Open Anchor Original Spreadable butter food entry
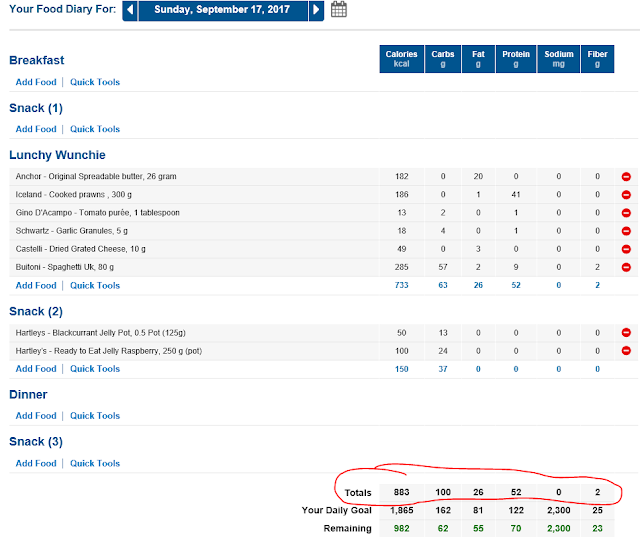The image size is (640, 537). 96,176
